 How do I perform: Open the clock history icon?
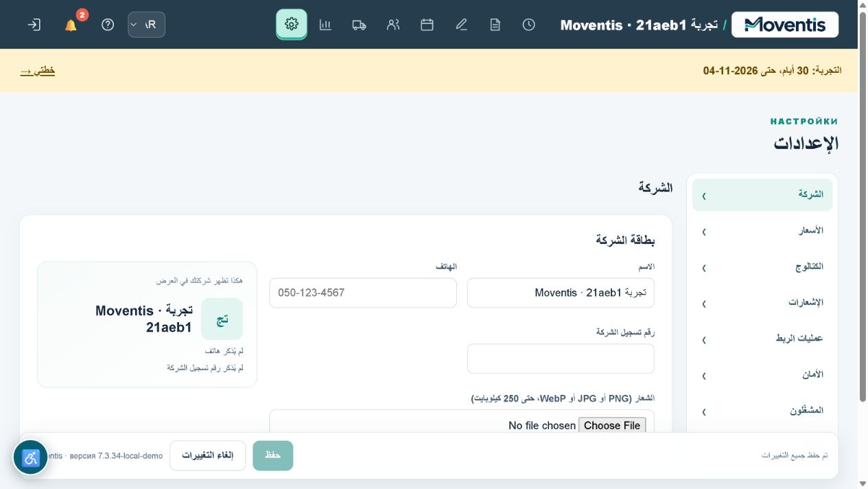[528, 24]
